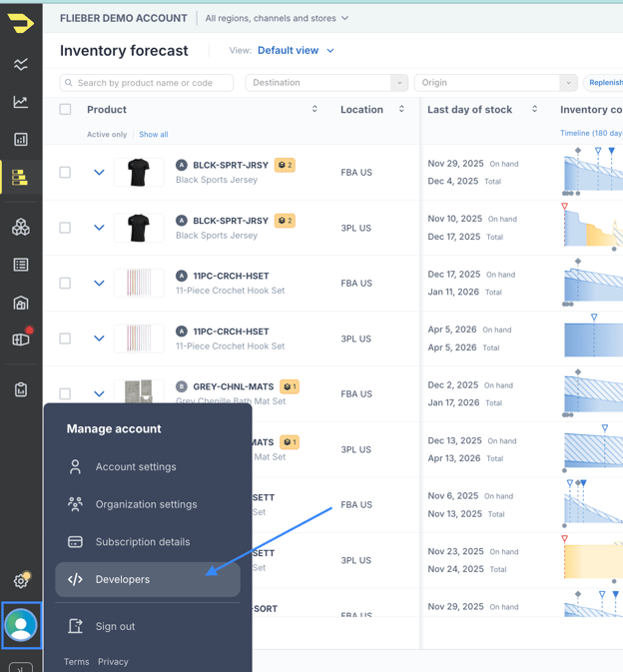Select Developers from Manage account menu
Viewport: 623px width, 672px height.
pyautogui.click(x=147, y=579)
